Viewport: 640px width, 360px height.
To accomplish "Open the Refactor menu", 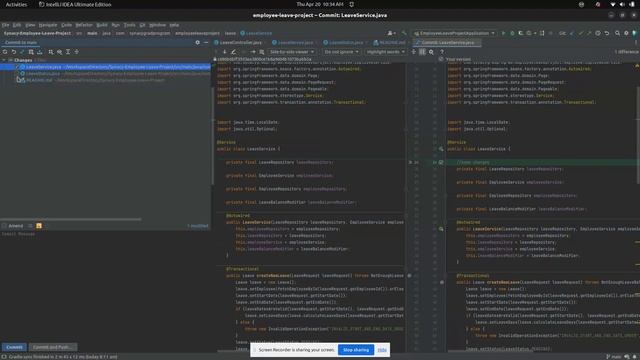I will point(84,25).
